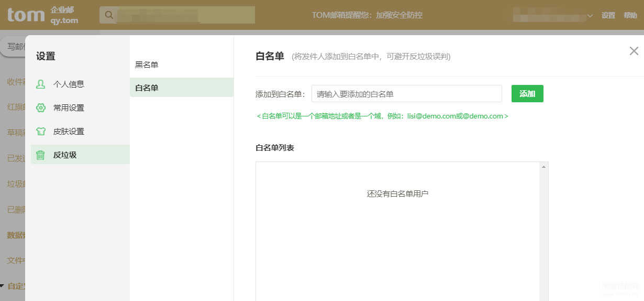Click the skin settings shirt icon
Viewport: 644px width, 301px height.
click(40, 131)
